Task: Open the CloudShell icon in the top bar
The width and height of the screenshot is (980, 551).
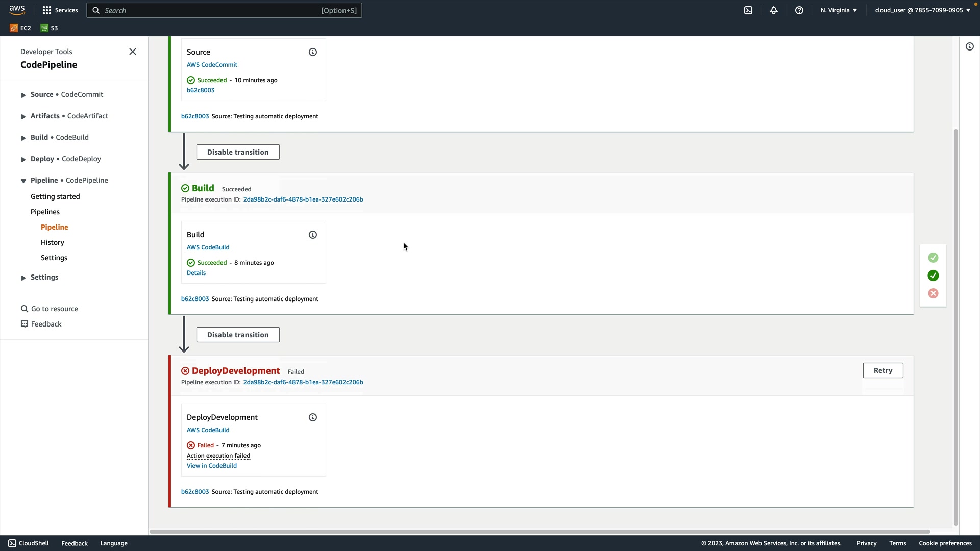Action: click(x=748, y=10)
